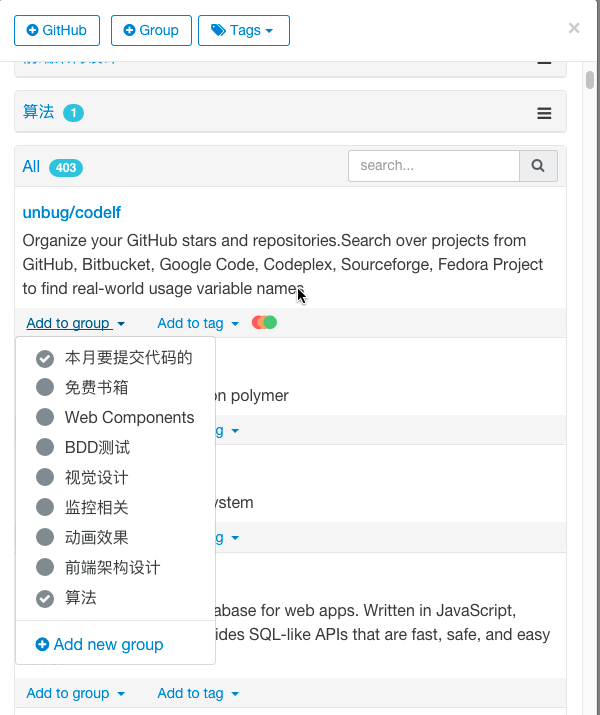Expand Add to tag dropdown for codelf

click(x=198, y=324)
